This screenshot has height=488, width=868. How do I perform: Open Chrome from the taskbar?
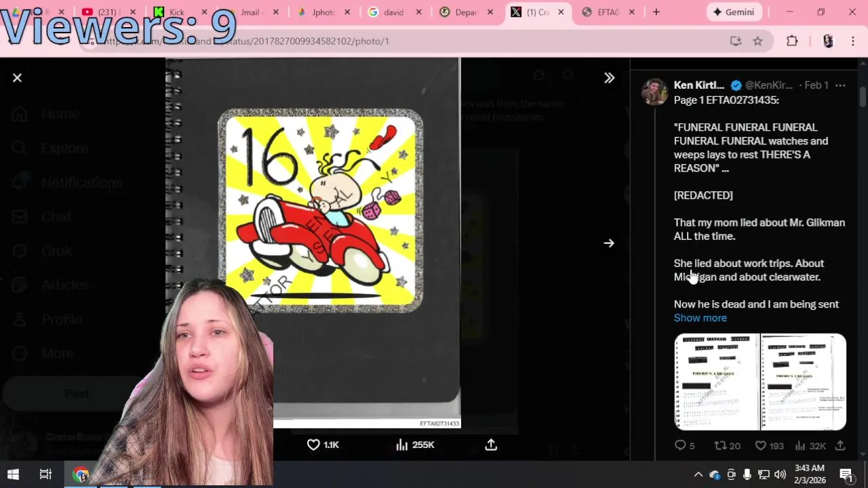click(81, 474)
